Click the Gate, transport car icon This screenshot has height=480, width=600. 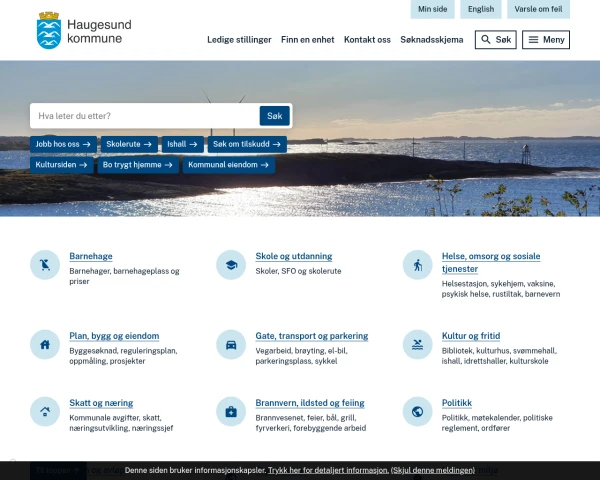click(x=231, y=344)
